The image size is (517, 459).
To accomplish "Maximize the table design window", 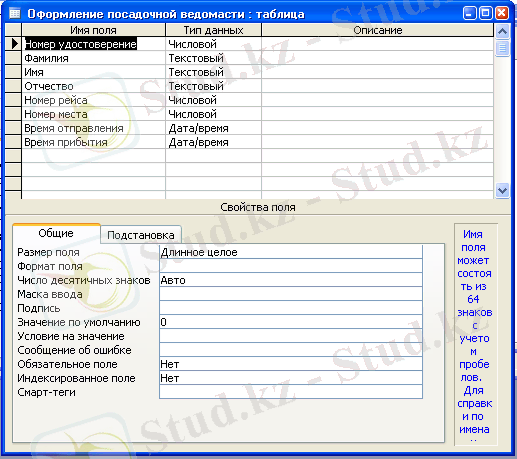I will point(486,14).
